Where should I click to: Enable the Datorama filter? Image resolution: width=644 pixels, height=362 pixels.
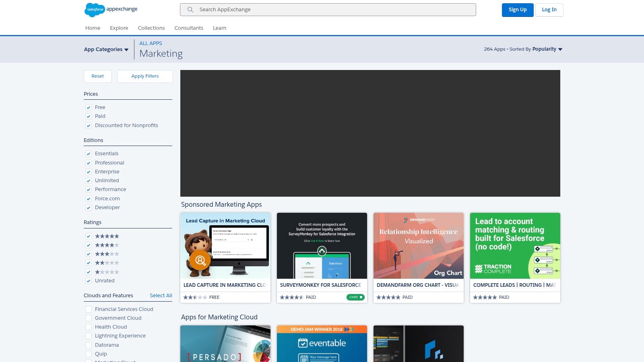click(x=89, y=345)
